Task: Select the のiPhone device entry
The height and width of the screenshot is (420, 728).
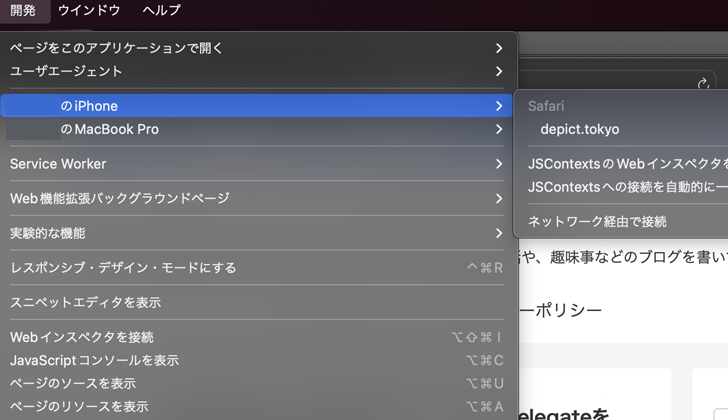Action: pos(256,106)
